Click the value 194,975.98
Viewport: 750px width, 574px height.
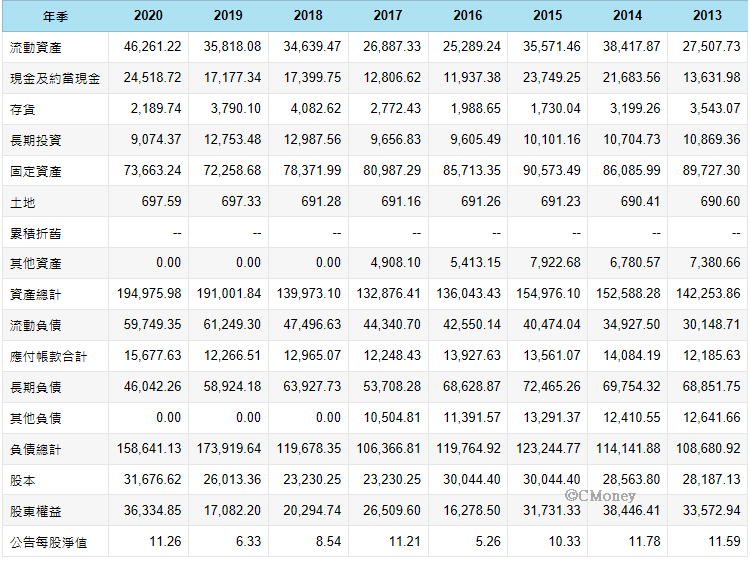tap(149, 293)
